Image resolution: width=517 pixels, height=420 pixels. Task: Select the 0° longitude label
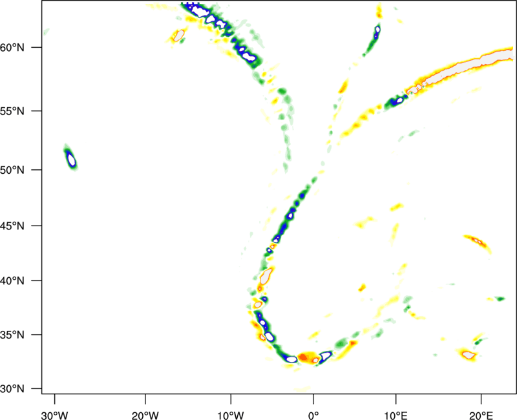(x=313, y=415)
